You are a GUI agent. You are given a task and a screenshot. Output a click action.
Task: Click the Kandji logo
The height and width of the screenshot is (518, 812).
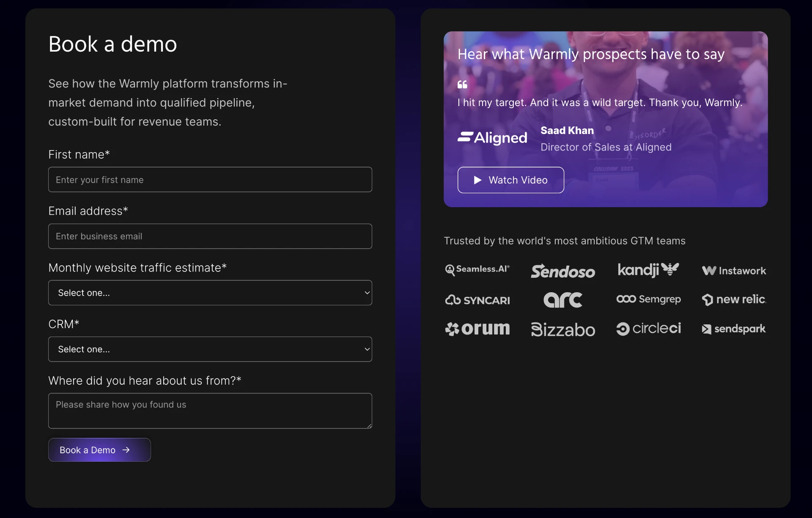[648, 269]
